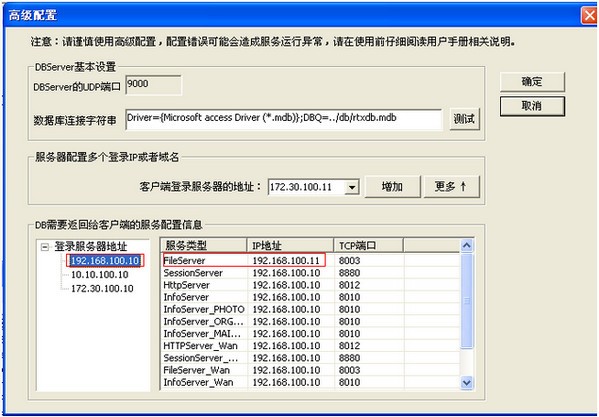
Task: Click the IP地址 column header
Action: (x=290, y=246)
